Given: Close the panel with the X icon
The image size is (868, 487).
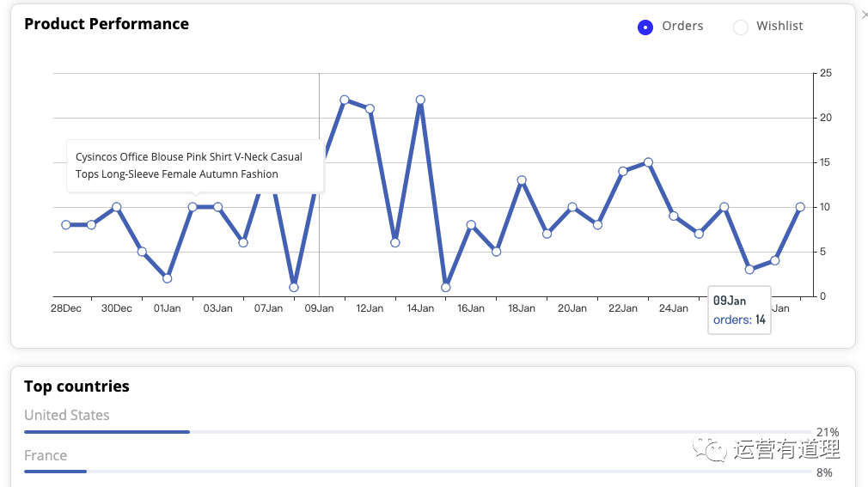Looking at the screenshot, I should pos(864,14).
